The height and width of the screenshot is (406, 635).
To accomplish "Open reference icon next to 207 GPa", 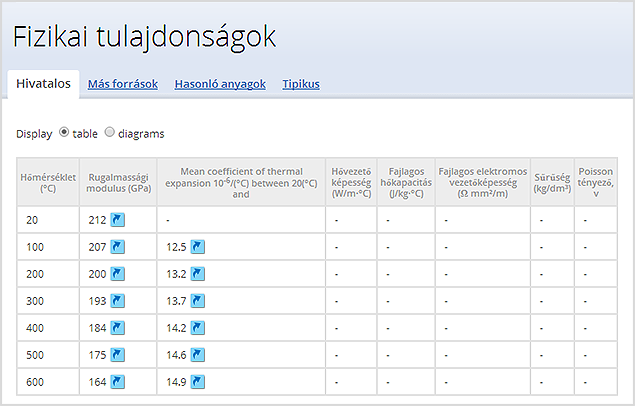I will pos(118,247).
